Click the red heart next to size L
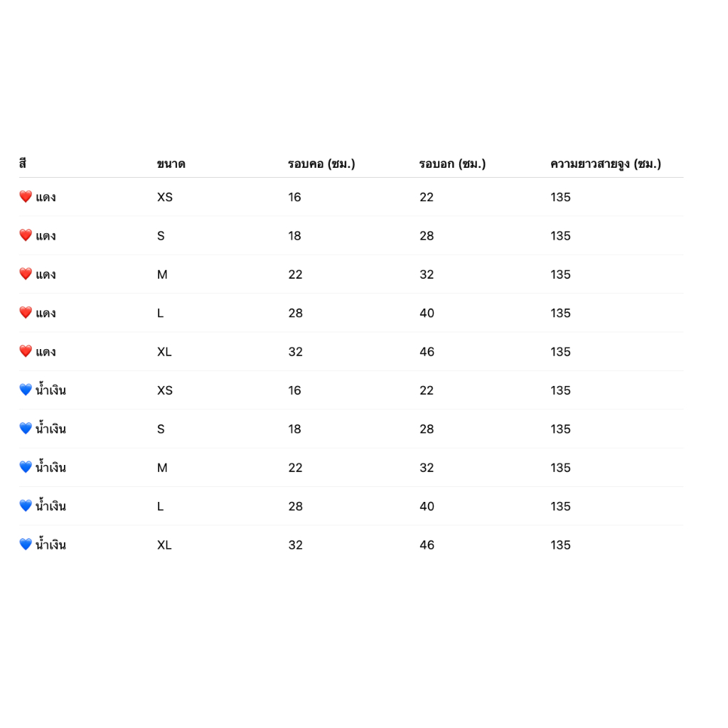Image resolution: width=728 pixels, height=728 pixels. (26, 313)
